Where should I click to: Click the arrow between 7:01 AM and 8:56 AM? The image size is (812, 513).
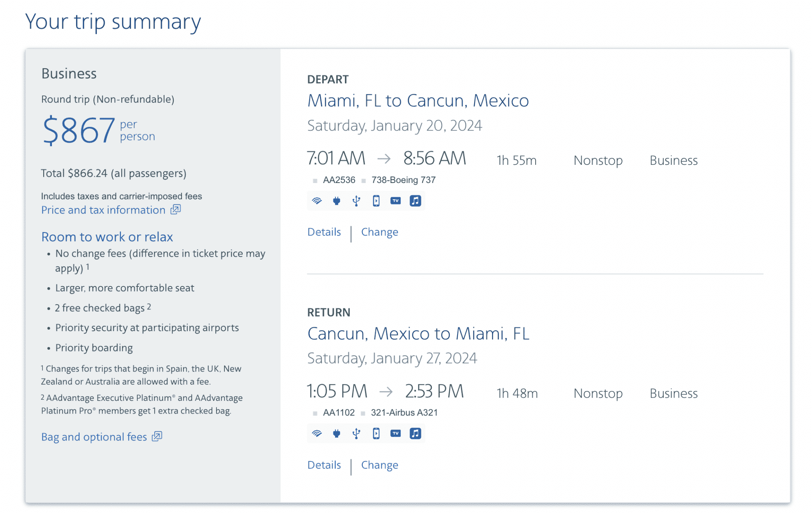click(x=383, y=158)
